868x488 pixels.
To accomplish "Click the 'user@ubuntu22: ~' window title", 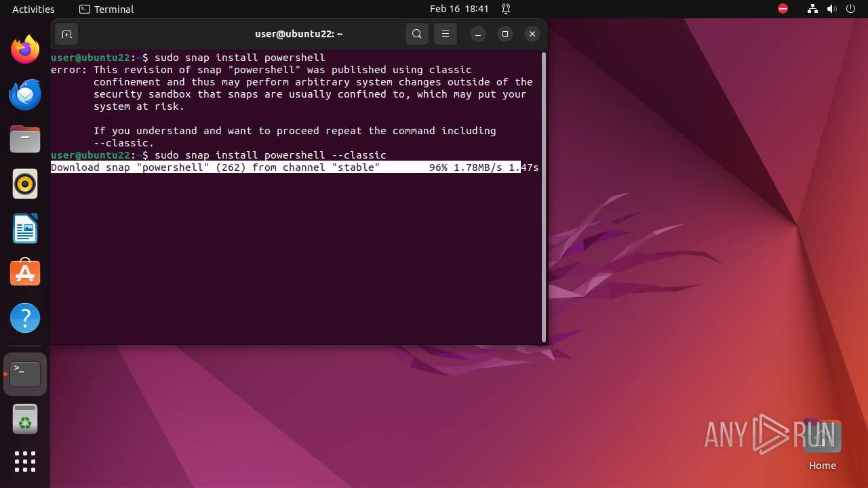I will click(x=298, y=34).
